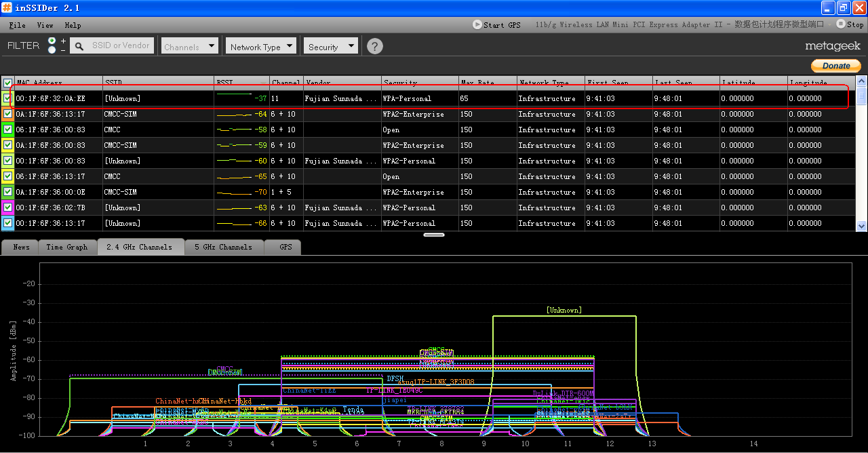868x453 pixels.
Task: Click the inSSIDer app icon in title bar
Action: point(7,7)
